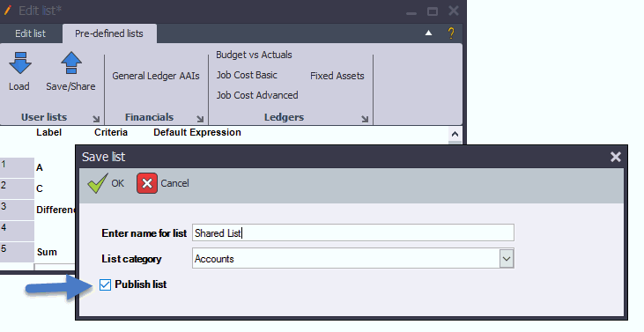The height and width of the screenshot is (332, 644).
Task: Select row header 1 in the grid
Action: [x=17, y=167]
